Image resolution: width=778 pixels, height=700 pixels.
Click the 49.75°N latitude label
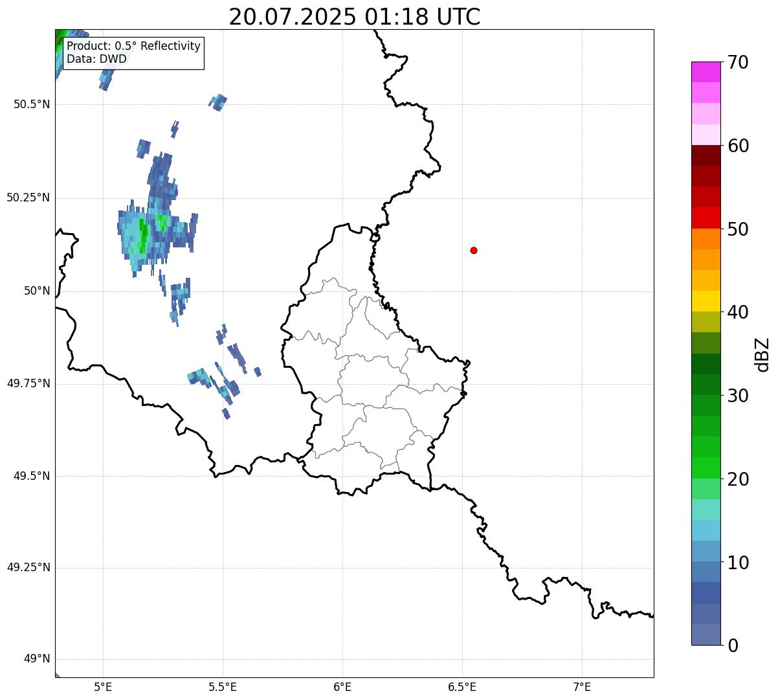pos(28,383)
